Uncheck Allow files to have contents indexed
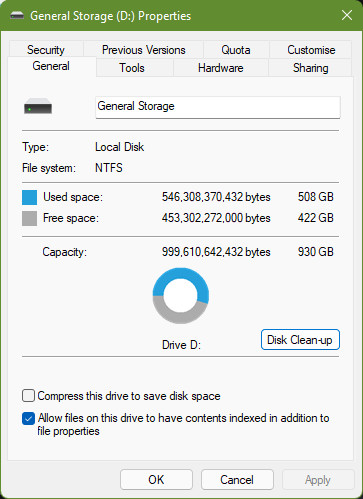The height and width of the screenshot is (499, 363). coord(28,418)
